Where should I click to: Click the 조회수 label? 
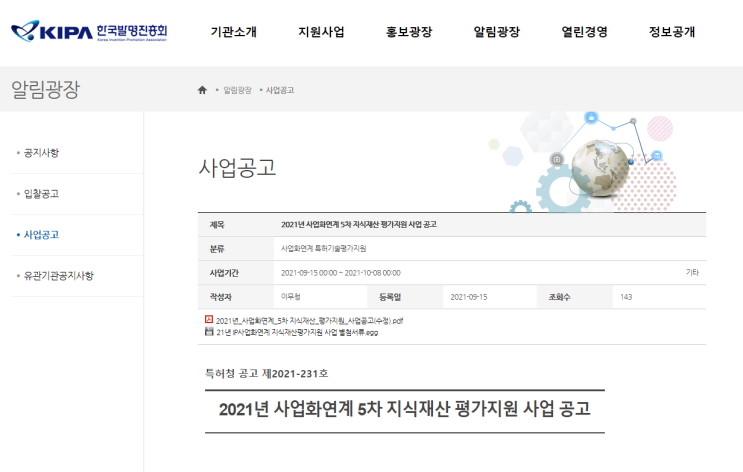[560, 297]
